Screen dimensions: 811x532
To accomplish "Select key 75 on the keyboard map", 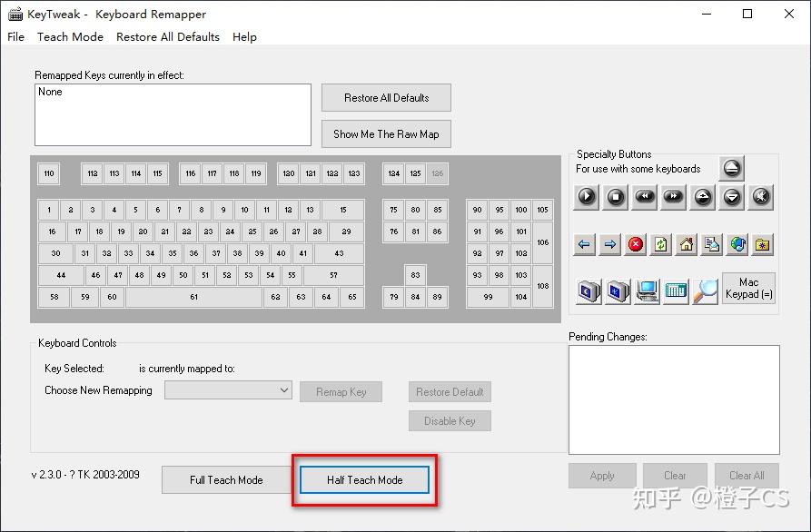I will (393, 210).
